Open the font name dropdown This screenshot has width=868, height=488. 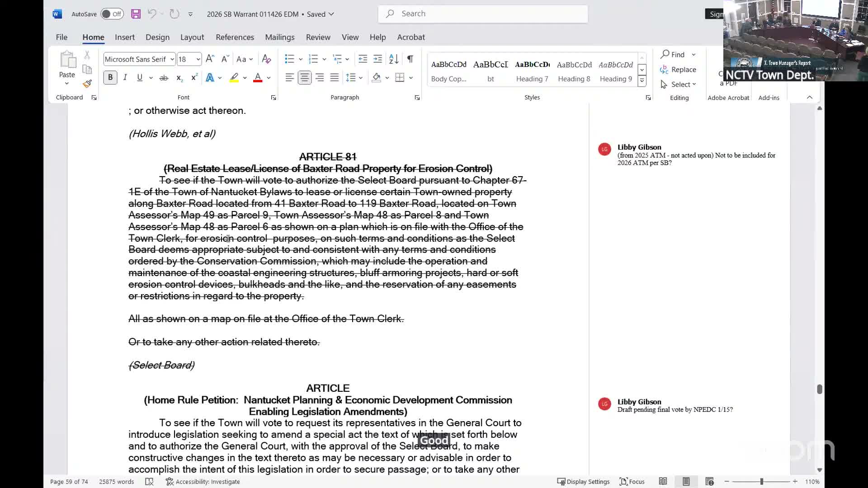[172, 59]
